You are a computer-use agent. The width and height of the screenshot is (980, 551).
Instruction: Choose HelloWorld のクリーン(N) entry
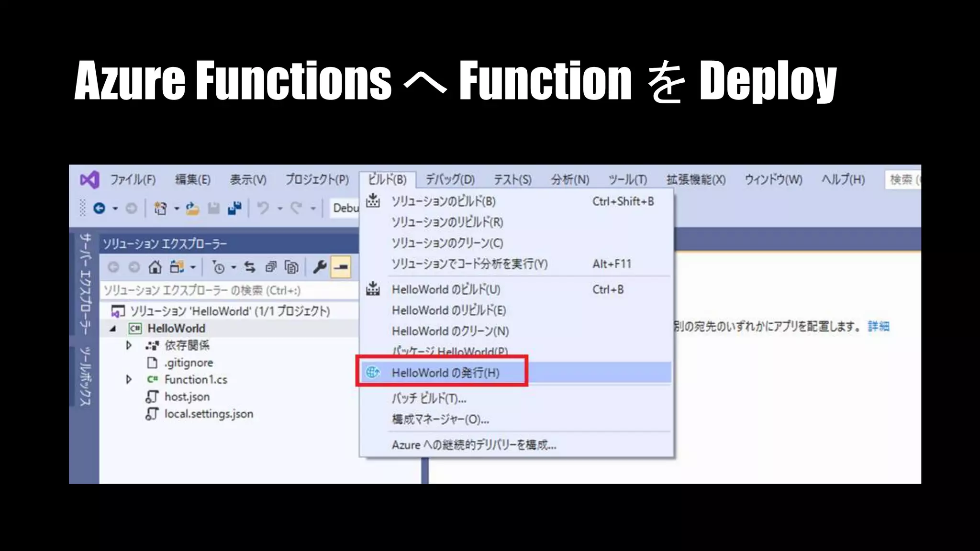click(516, 331)
